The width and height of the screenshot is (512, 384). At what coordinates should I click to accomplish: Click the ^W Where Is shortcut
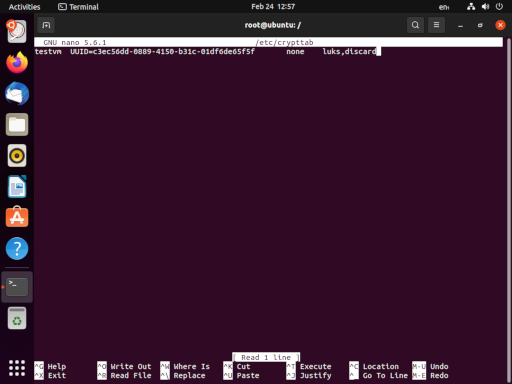tap(185, 366)
